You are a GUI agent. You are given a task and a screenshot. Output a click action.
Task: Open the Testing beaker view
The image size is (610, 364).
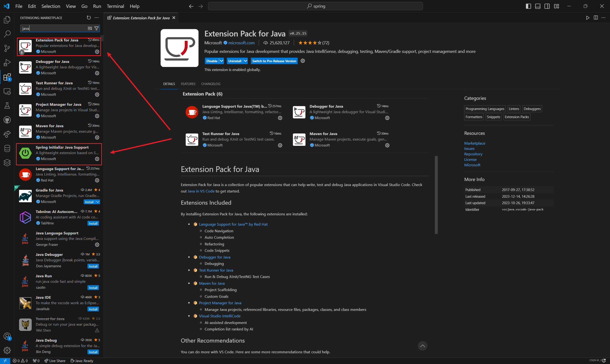pyautogui.click(x=7, y=106)
